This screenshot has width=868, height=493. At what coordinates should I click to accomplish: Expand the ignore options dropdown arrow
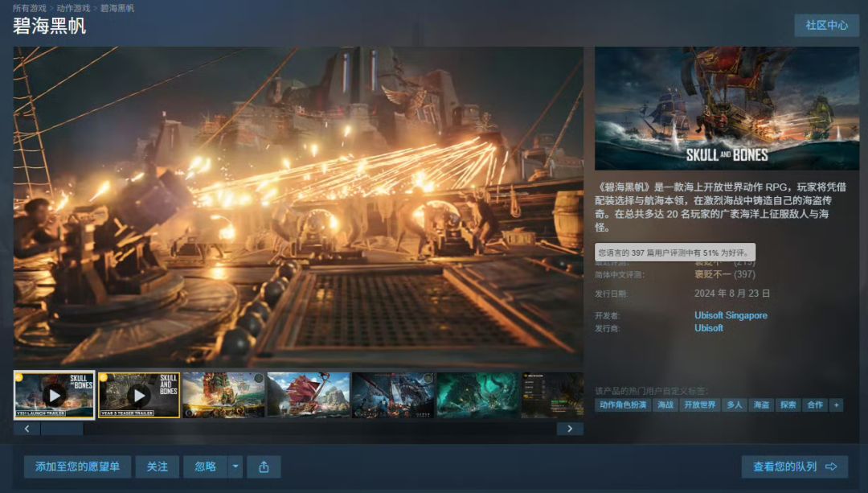point(235,467)
